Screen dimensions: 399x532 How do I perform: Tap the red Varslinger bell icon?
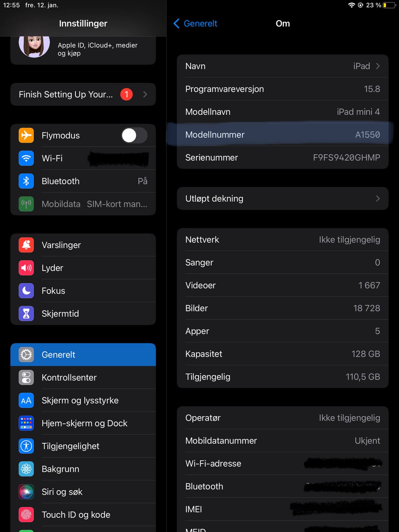26,245
